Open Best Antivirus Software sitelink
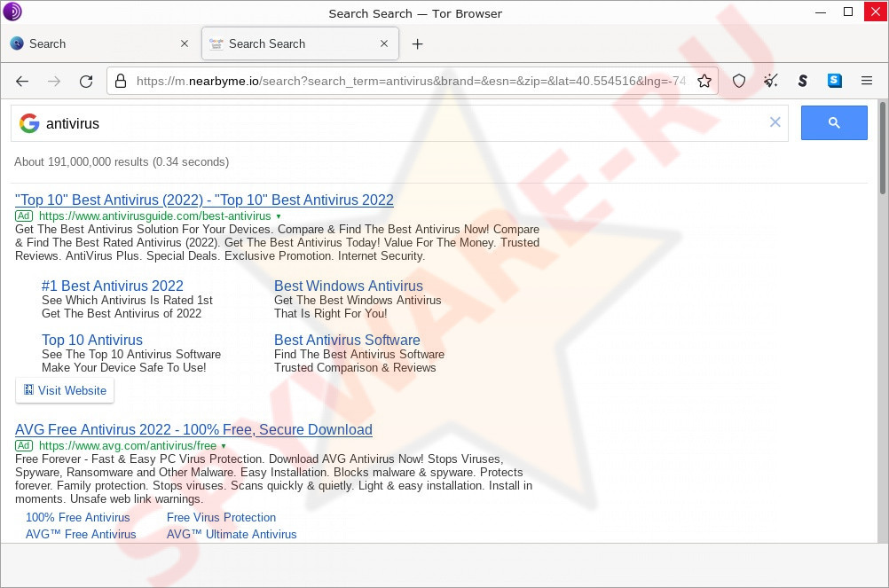Viewport: 889px width, 588px height. [x=347, y=340]
